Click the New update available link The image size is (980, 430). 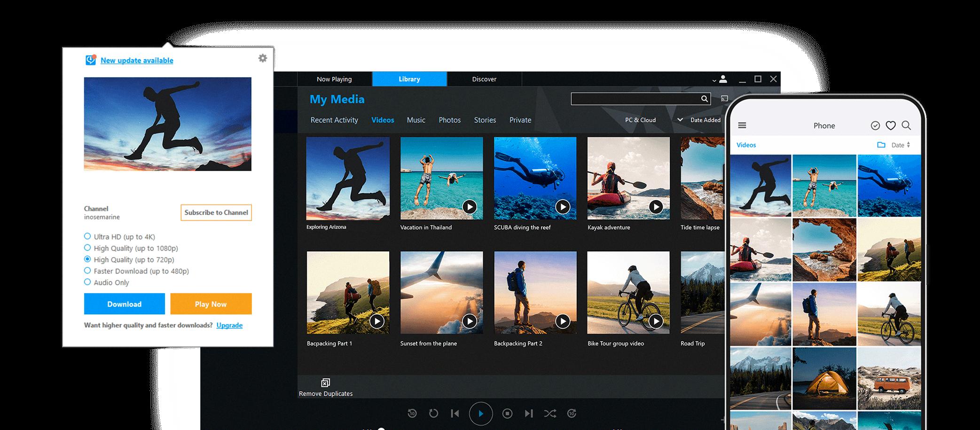137,60
